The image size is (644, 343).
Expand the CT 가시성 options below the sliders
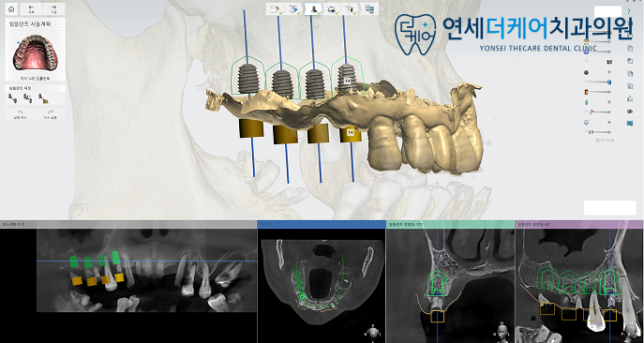(605, 140)
